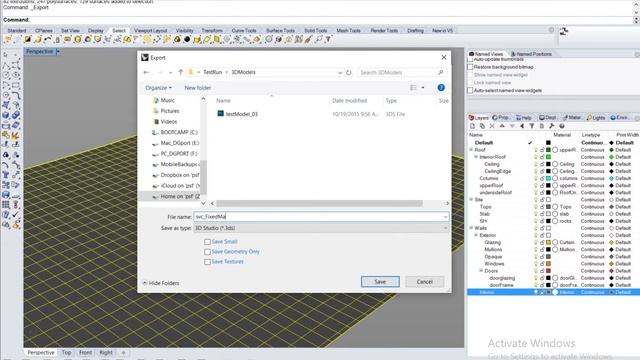This screenshot has height=360, width=640.
Task: Enable the Save Textures checkbox
Action: pos(207,262)
